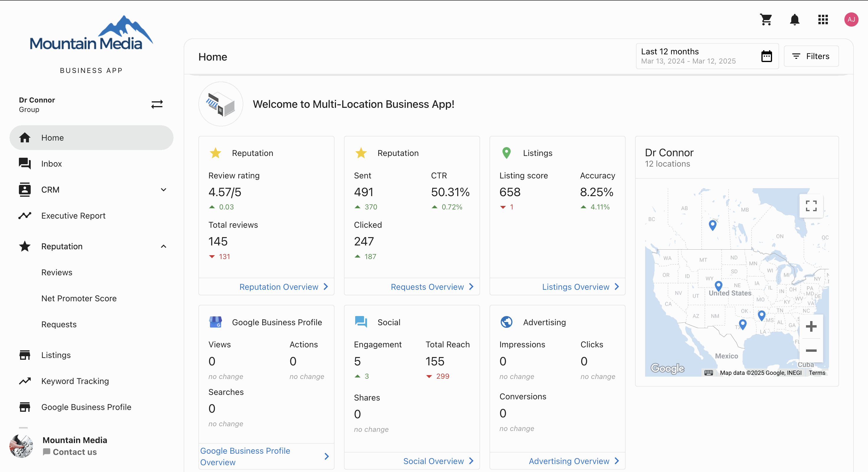Click the Mountain Media contact avatar
The image size is (868, 472).
tap(21, 446)
